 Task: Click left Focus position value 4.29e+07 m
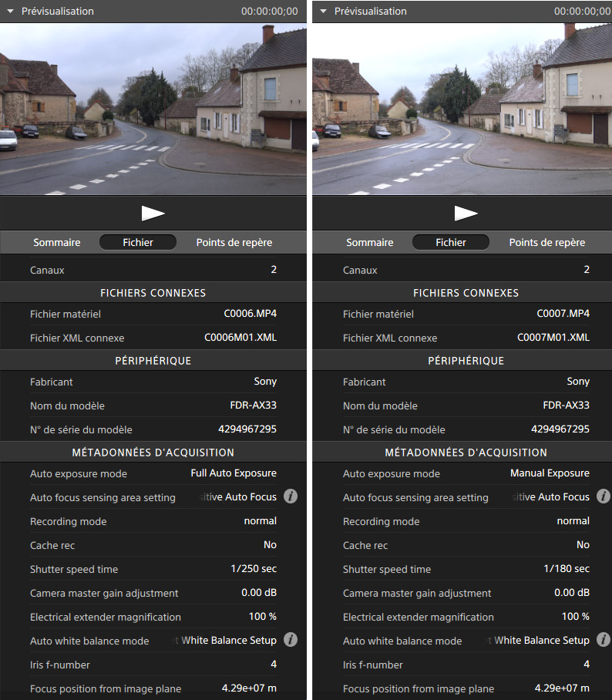click(249, 688)
